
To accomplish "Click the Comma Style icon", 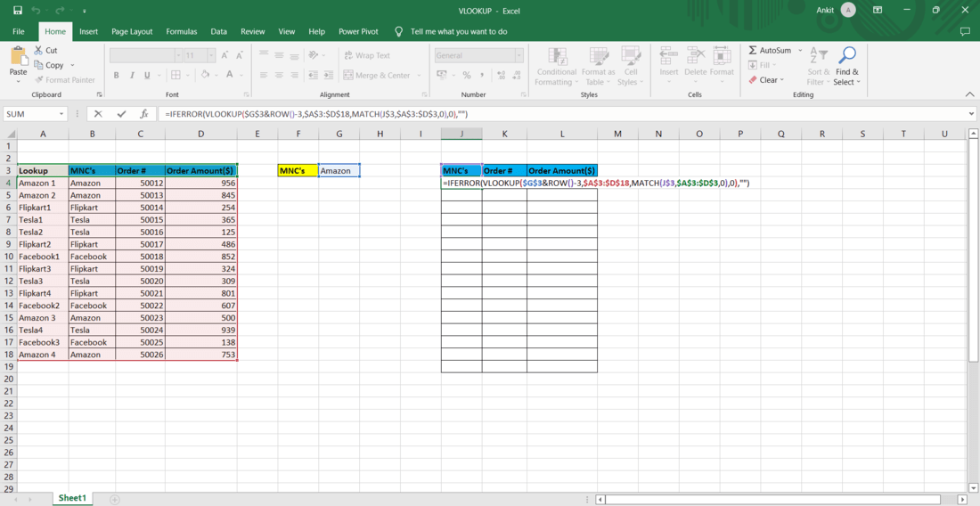I will point(482,75).
